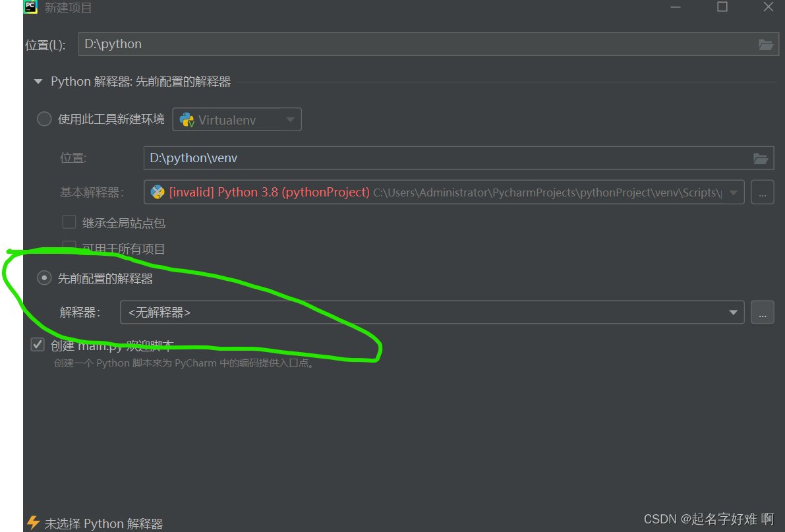Image resolution: width=785 pixels, height=532 pixels.
Task: Click the lightning warning icon
Action: coord(34,523)
